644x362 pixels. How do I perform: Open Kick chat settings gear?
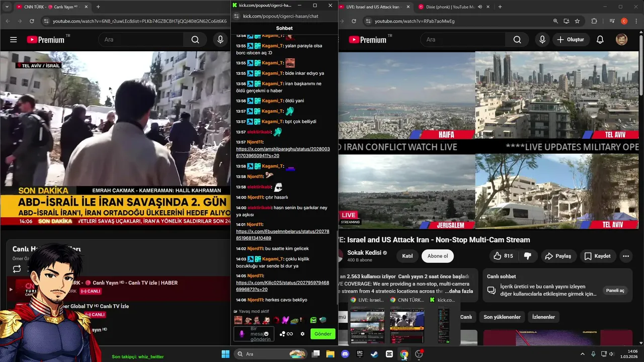302,334
